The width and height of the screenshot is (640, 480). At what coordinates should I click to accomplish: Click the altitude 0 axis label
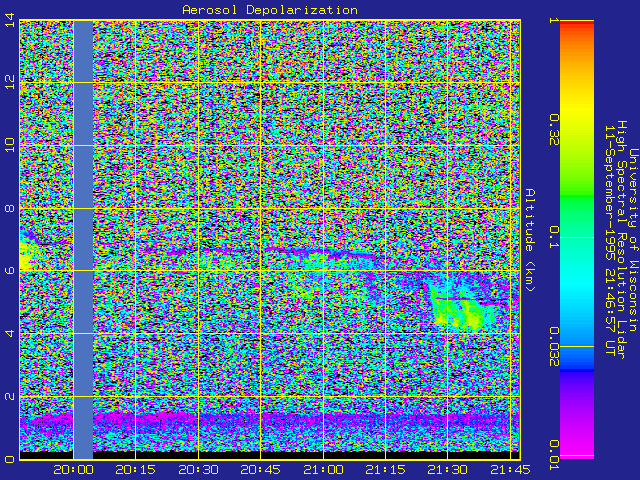coord(10,459)
